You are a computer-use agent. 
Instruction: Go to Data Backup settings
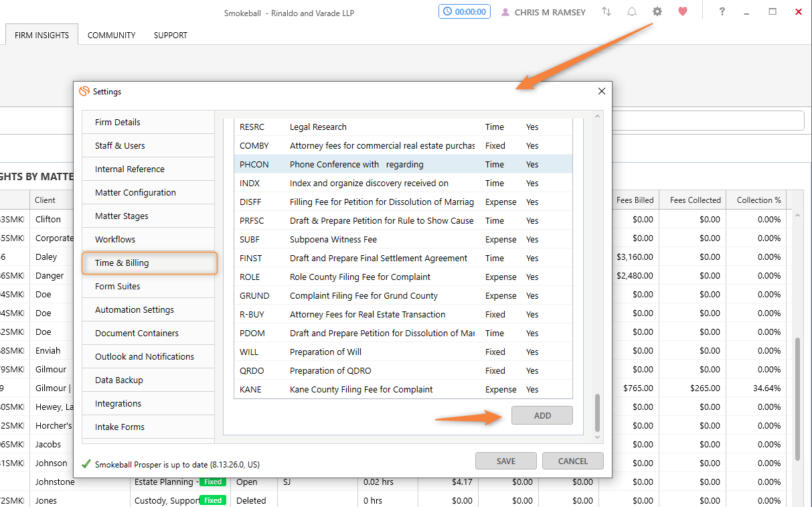pos(148,380)
